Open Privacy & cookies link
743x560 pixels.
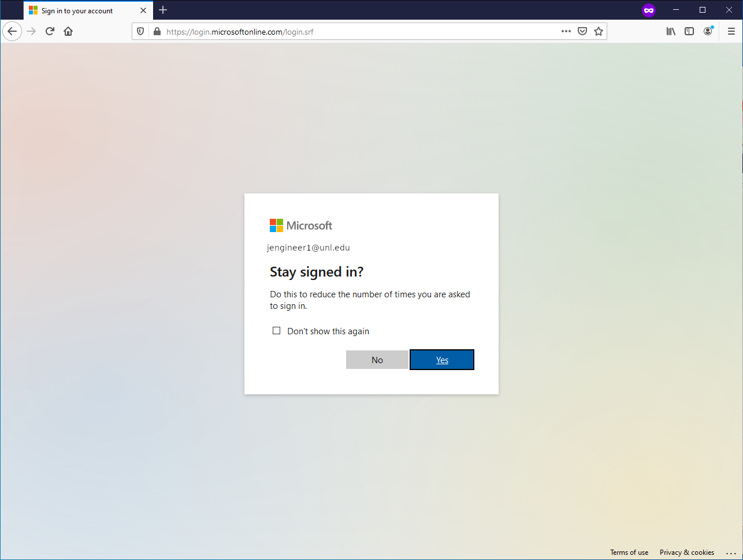click(687, 552)
